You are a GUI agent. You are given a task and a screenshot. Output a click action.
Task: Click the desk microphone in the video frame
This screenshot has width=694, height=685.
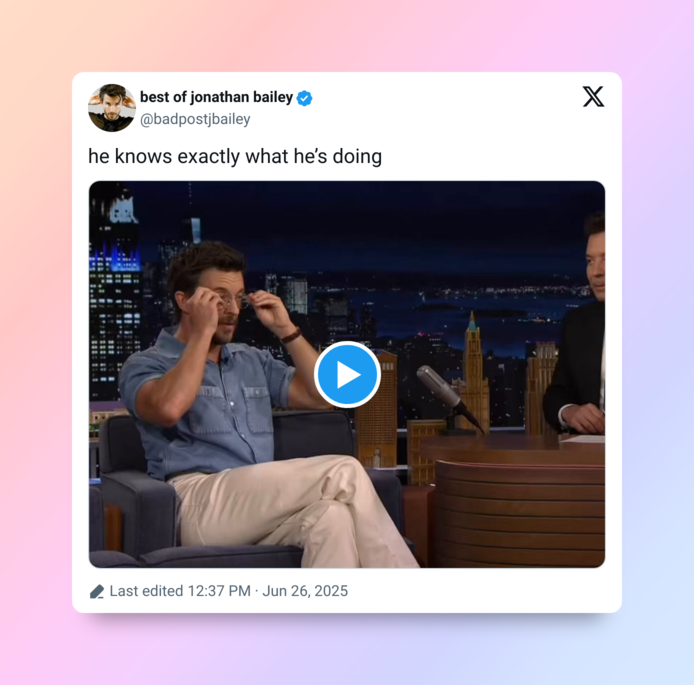click(447, 395)
